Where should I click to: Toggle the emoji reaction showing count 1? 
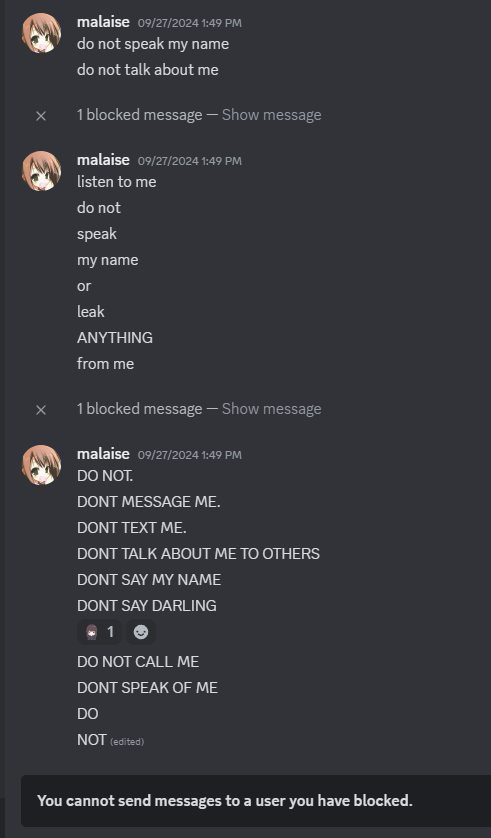[100, 632]
